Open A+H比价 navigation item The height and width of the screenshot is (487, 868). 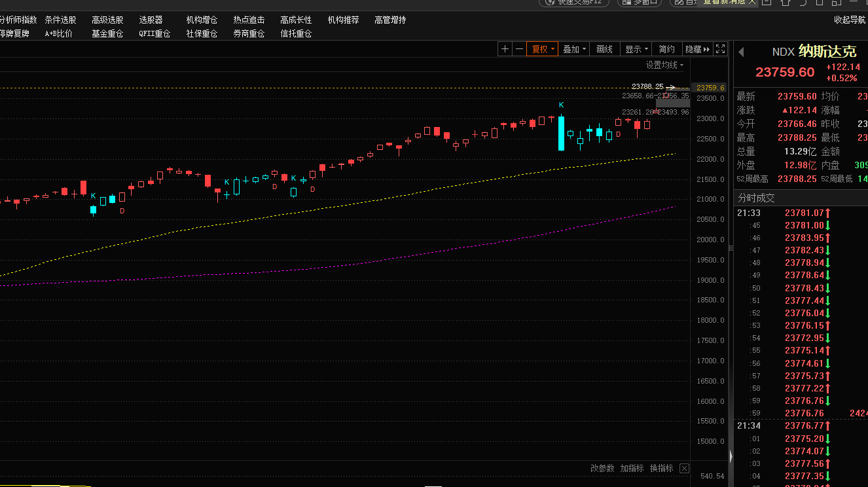click(x=59, y=33)
